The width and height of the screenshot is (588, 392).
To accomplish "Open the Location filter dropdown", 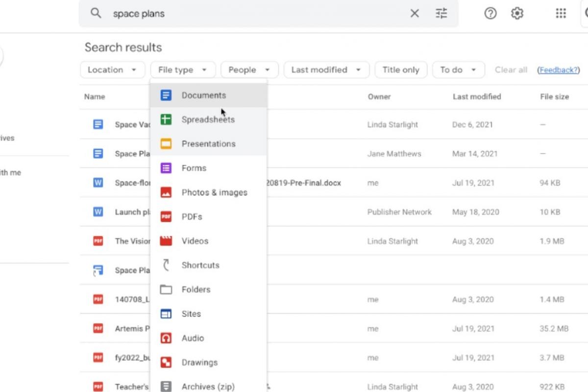I will pyautogui.click(x=112, y=70).
